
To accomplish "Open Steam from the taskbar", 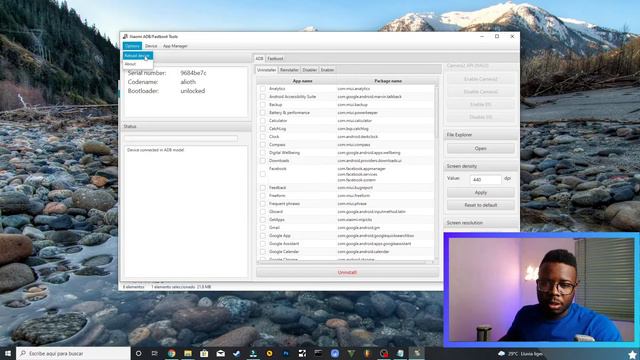I will pos(237,353).
